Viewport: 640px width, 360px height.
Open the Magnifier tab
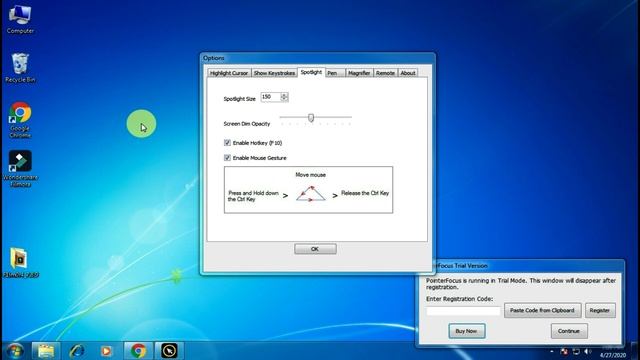tap(359, 73)
